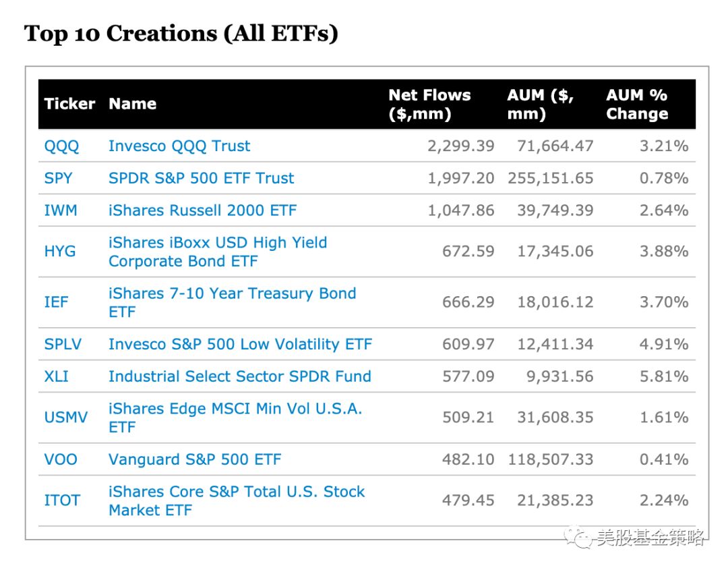Click the QQQ ticker link
Screen dimensions: 728x570
(61, 146)
